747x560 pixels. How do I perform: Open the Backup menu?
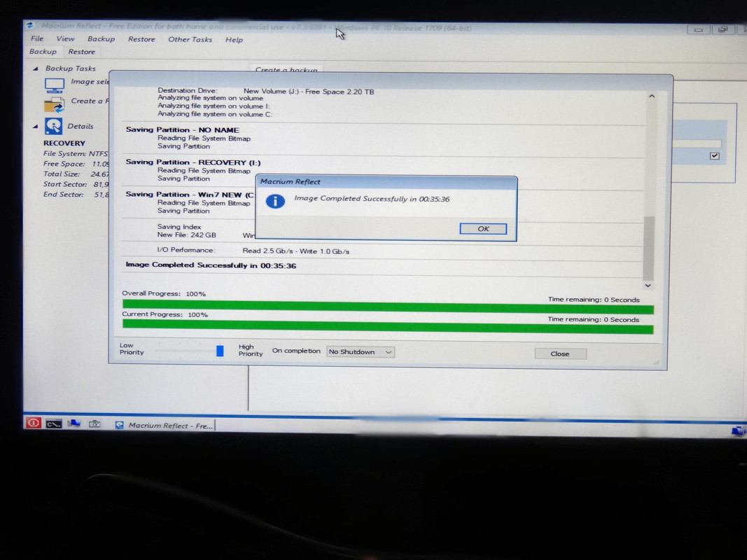101,39
